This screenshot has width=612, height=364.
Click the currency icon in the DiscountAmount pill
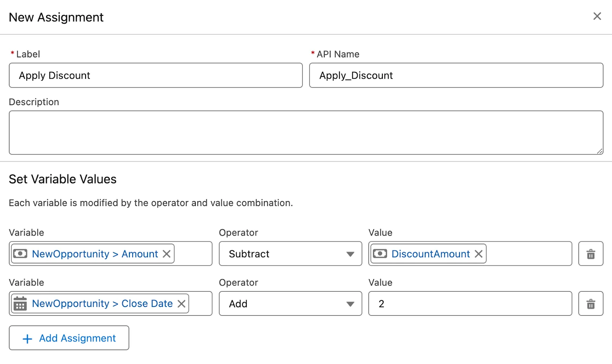pos(380,253)
